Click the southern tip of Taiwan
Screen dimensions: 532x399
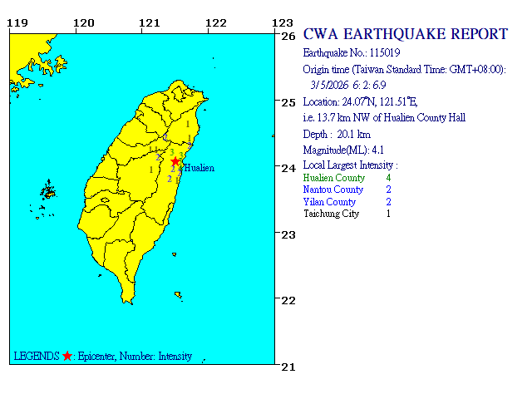click(127, 298)
